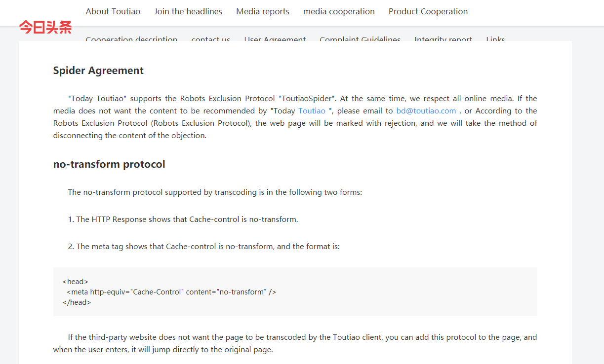The width and height of the screenshot is (604, 364).
Task: Click the red Toutiao logo
Action: [45, 27]
